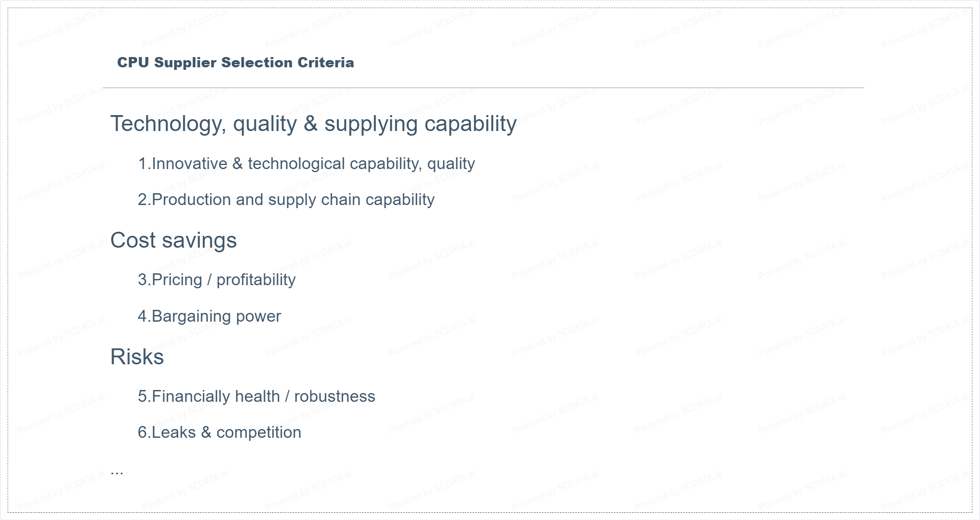This screenshot has height=520, width=980.
Task: Click the 'Leaks & competition' list item
Action: [x=219, y=432]
